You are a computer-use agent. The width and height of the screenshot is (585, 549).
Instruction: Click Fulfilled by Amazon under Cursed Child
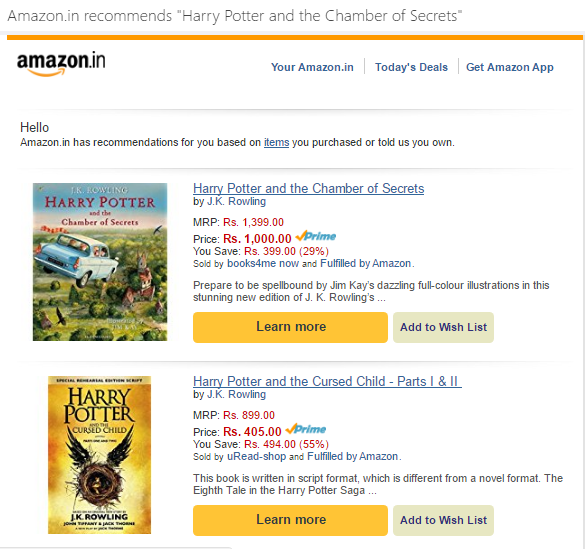pyautogui.click(x=353, y=456)
